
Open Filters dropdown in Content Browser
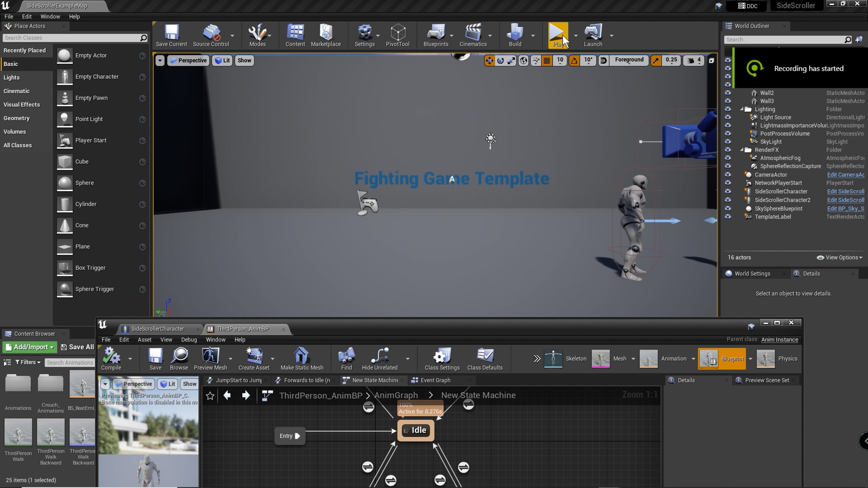[x=28, y=362]
